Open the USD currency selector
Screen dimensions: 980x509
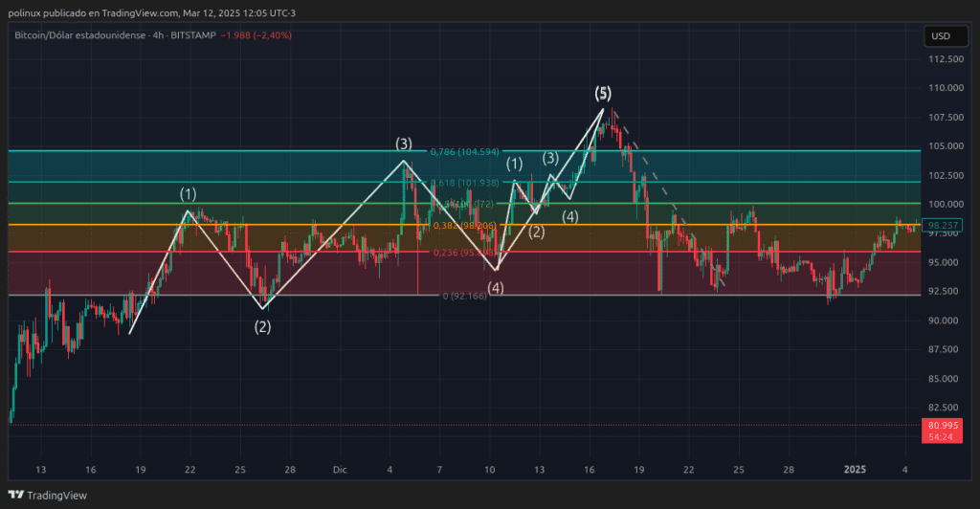940,36
